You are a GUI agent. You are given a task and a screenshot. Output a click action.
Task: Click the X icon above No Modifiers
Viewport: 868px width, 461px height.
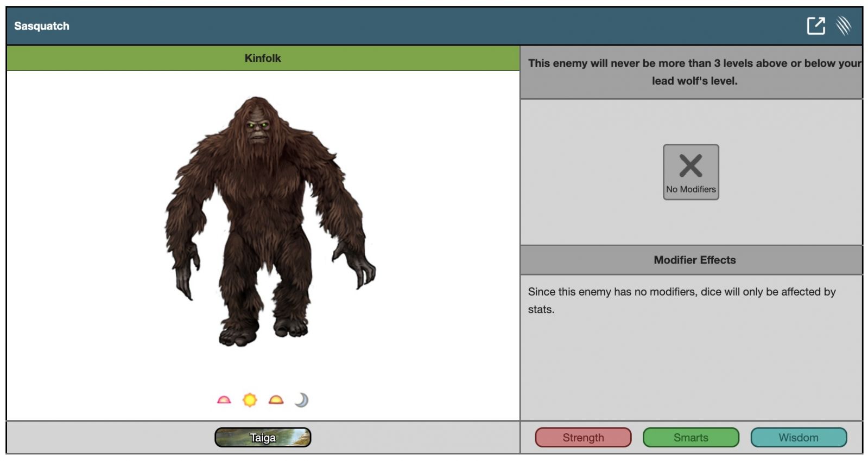pos(690,165)
